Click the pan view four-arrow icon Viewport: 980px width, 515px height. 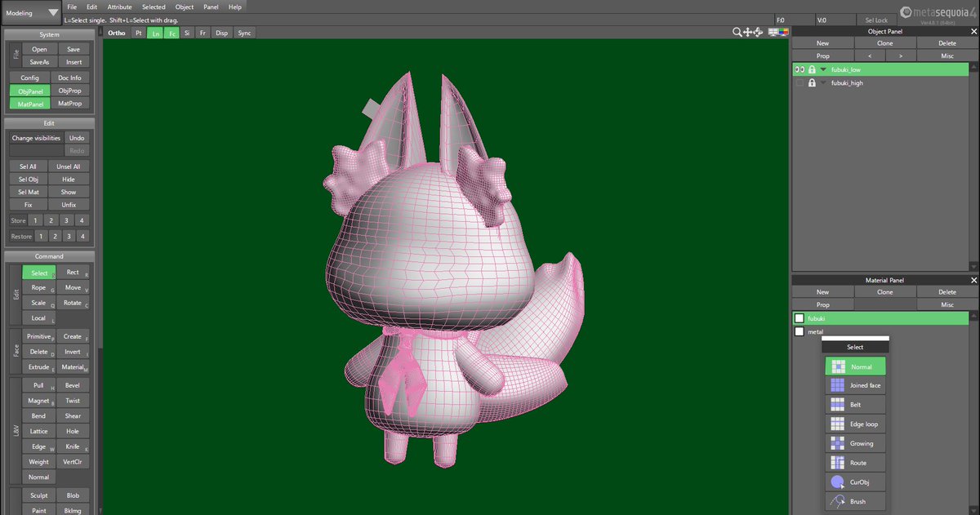coord(748,33)
